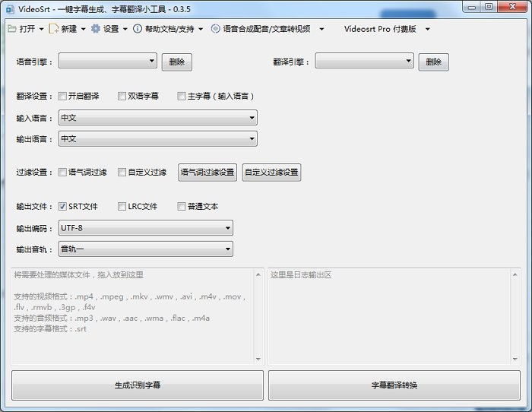Open the 输入语言 language dropdown
Screen dimensions: 532x412
pyautogui.click(x=157, y=118)
